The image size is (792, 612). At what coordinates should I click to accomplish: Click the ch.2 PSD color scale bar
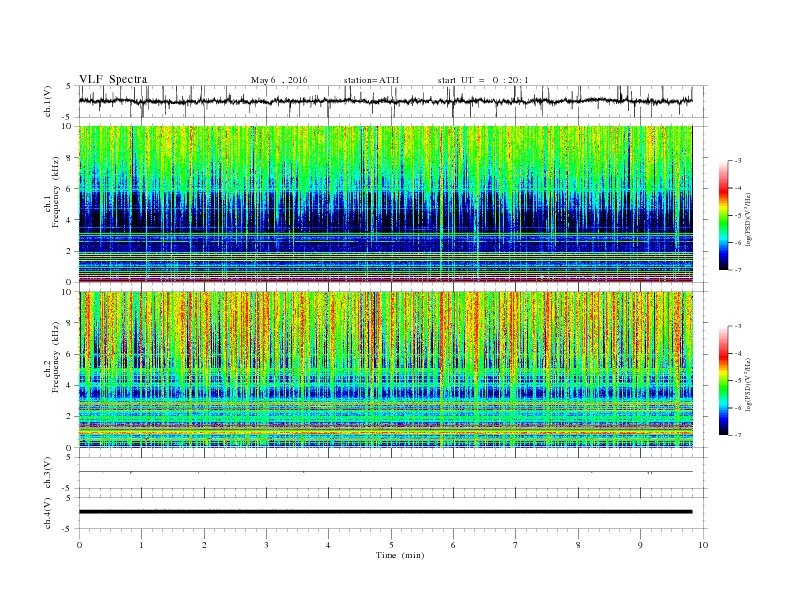(723, 380)
